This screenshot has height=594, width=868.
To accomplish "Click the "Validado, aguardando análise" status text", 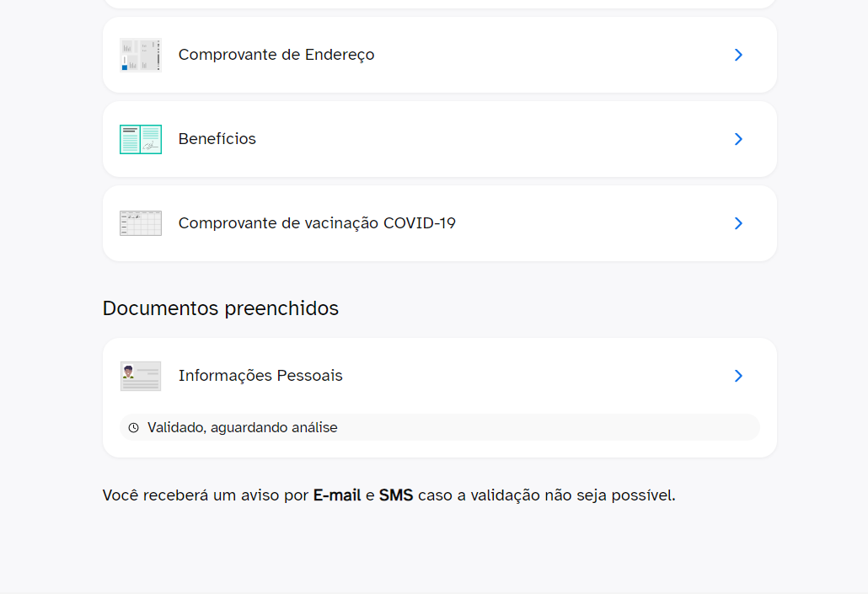I will (x=243, y=428).
